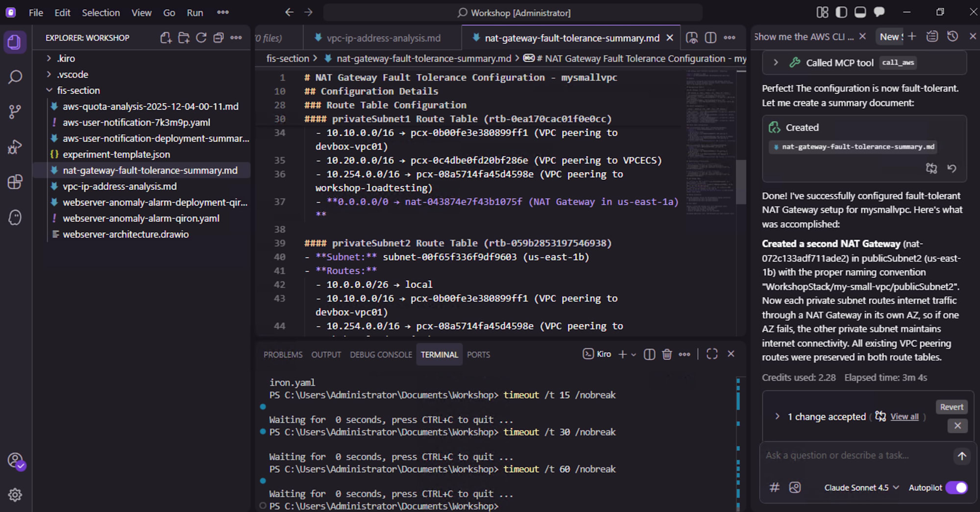Open the Source Control view
The width and height of the screenshot is (980, 512).
tap(15, 112)
